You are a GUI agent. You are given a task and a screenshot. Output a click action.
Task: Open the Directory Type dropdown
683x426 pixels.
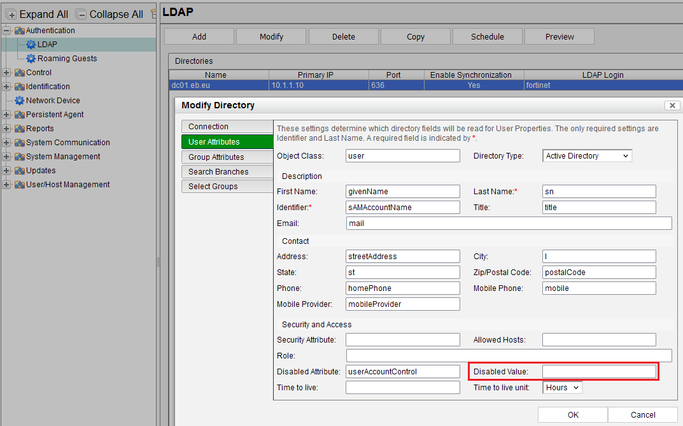pos(587,156)
